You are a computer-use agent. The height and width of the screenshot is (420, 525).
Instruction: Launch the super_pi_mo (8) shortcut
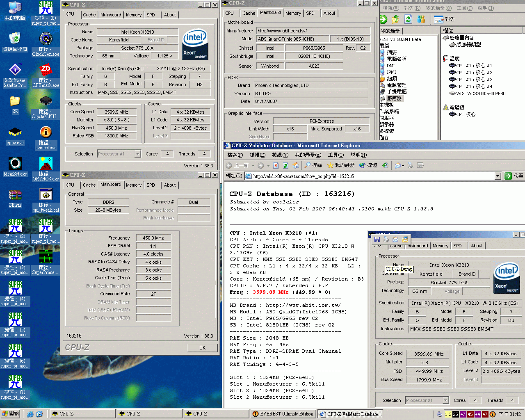[46, 13]
